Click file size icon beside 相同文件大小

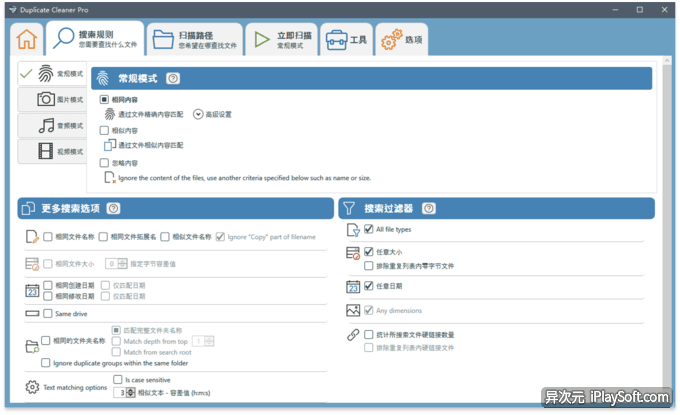click(32, 264)
